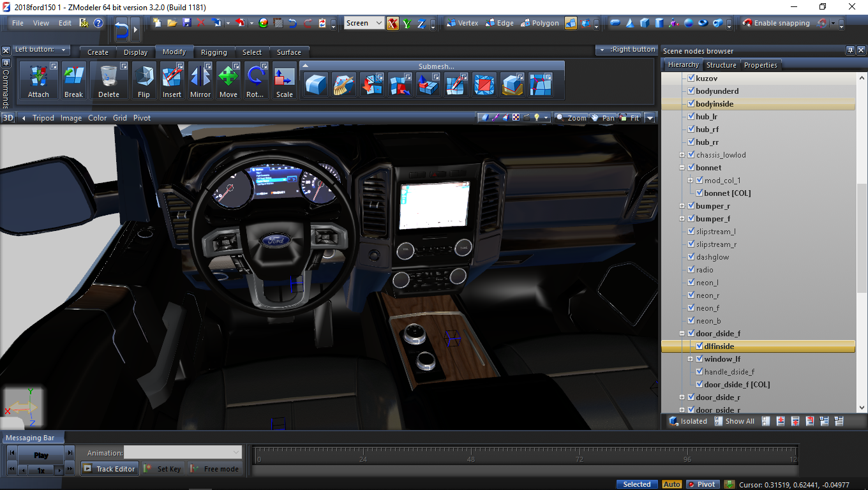Uncheck the kuzov node checkbox
Screen dimensions: 868x490
(691, 78)
